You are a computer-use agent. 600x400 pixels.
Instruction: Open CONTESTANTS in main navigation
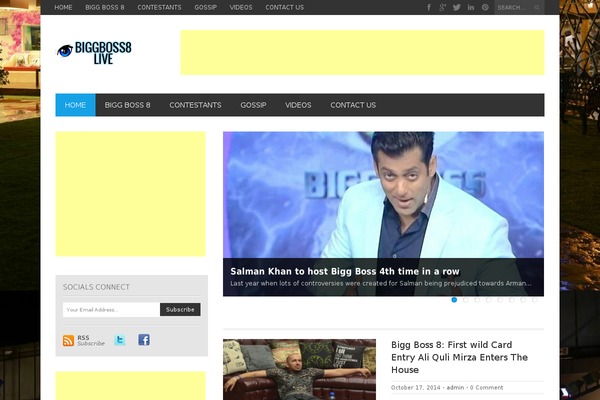tap(195, 105)
